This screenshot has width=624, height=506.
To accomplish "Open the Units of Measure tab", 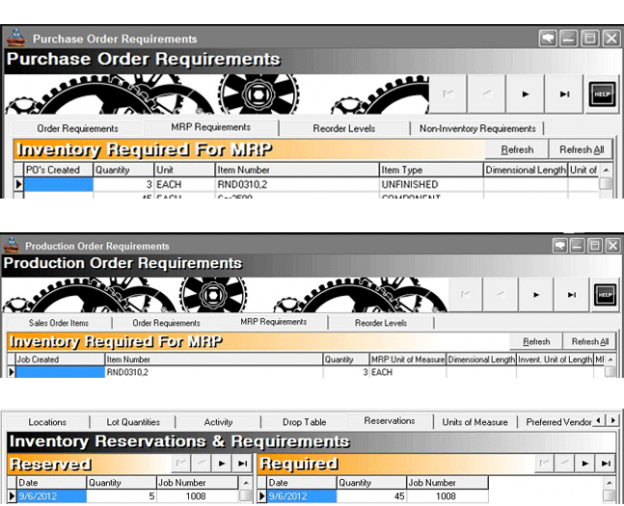I will (x=475, y=422).
